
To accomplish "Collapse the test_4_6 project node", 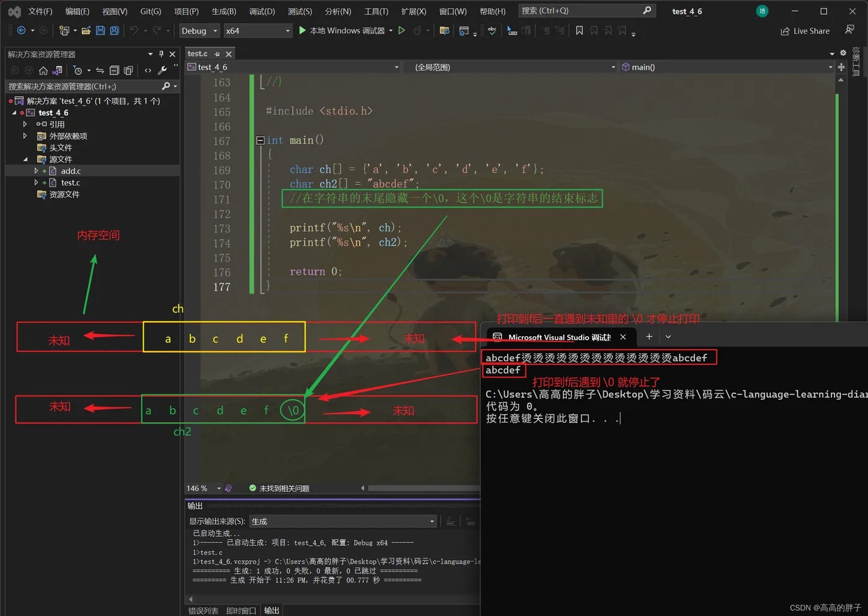I will tap(14, 113).
